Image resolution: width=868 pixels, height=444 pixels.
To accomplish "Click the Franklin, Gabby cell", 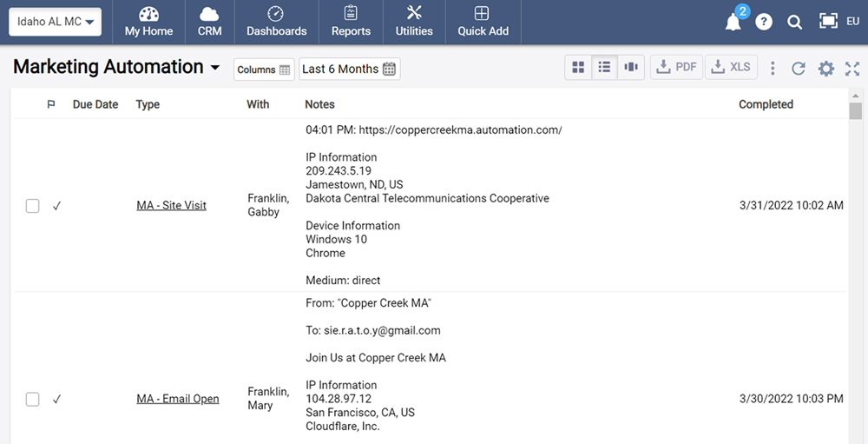I will click(268, 205).
